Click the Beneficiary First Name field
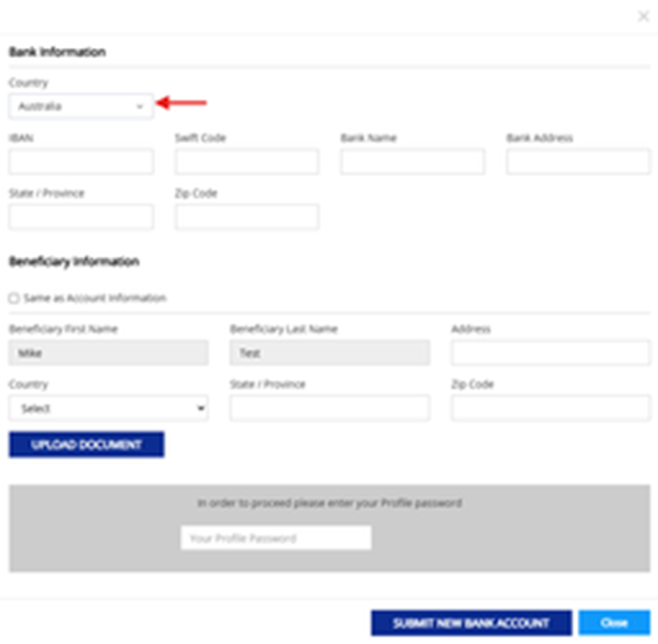The image size is (658, 644). point(108,353)
